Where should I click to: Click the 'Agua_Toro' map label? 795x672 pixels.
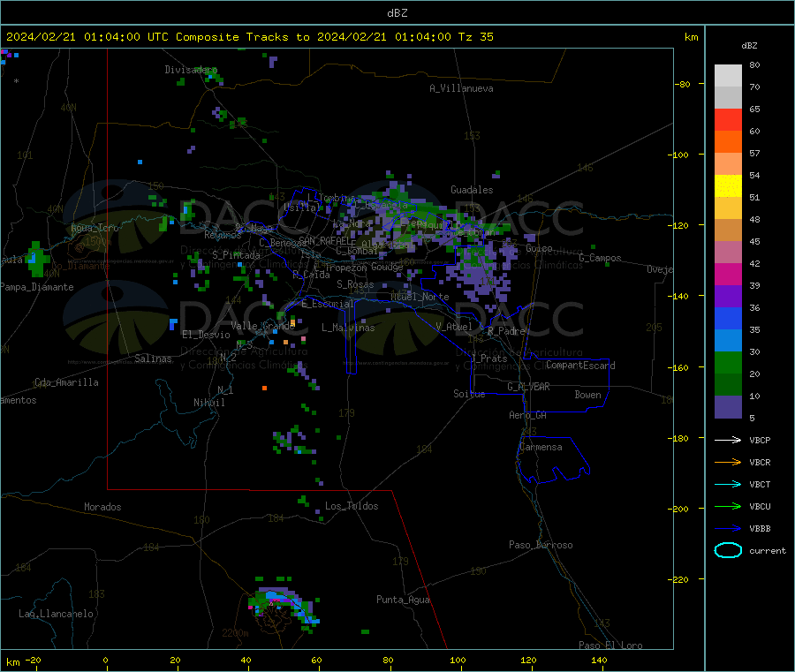pyautogui.click(x=95, y=228)
